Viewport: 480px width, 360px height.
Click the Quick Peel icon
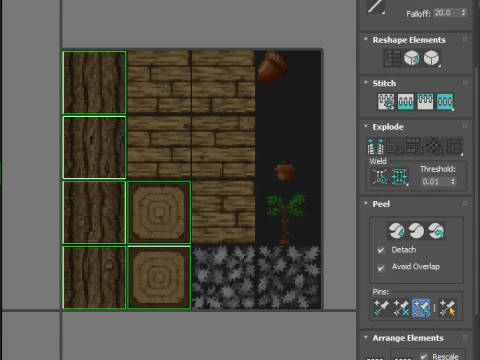pyautogui.click(x=396, y=231)
